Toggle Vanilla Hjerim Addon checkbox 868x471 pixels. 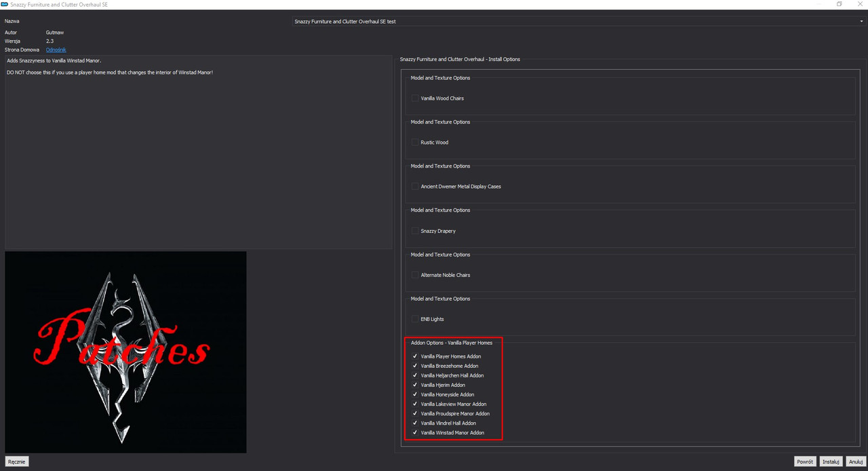pos(415,385)
